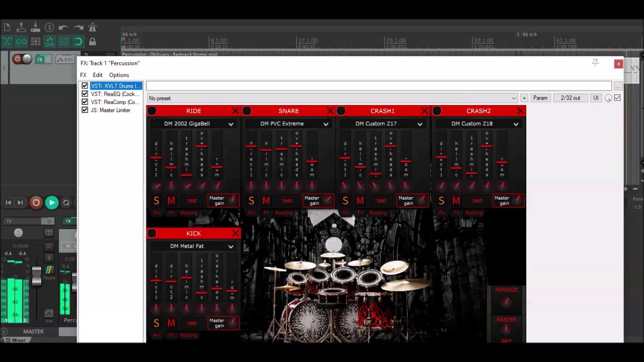Mute the KICK channel

pyautogui.click(x=171, y=323)
